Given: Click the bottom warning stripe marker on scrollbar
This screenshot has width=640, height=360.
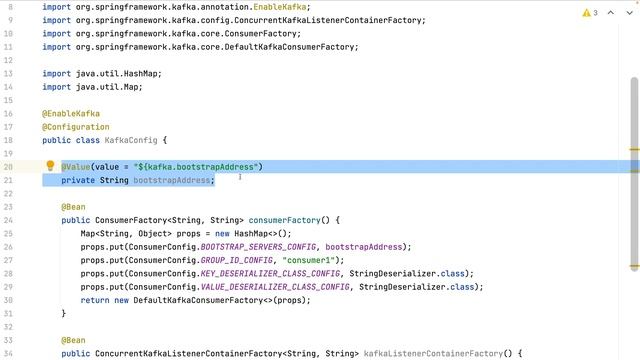Looking at the screenshot, I should pyautogui.click(x=634, y=266).
